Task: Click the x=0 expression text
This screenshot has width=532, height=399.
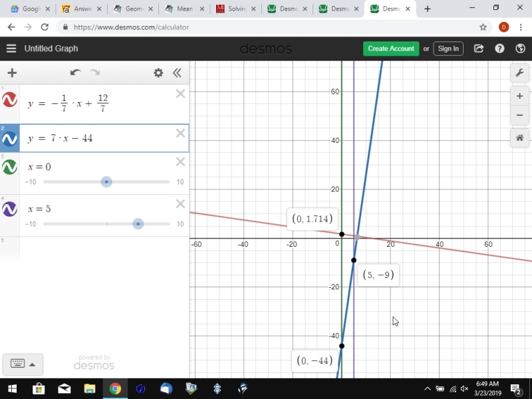Action: pyautogui.click(x=39, y=167)
